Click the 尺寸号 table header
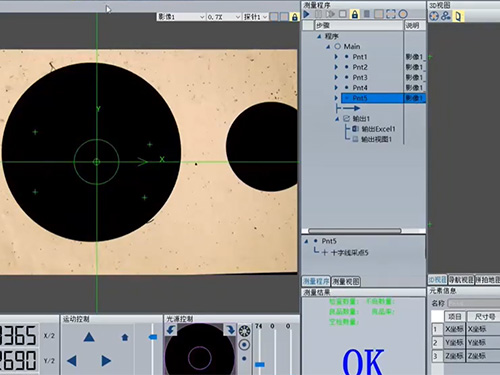 483,316
